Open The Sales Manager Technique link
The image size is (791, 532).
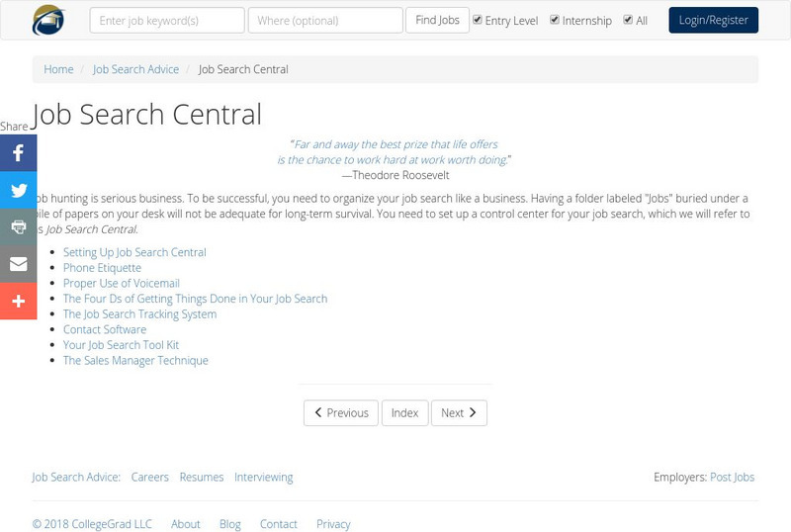135,360
